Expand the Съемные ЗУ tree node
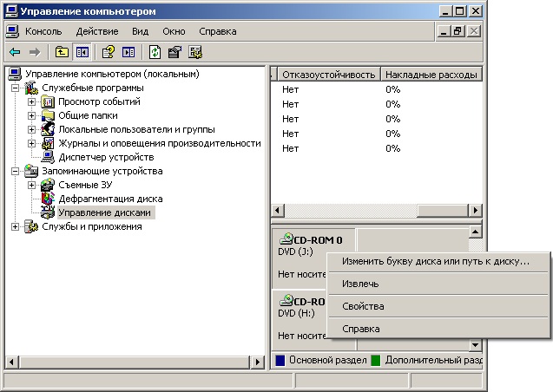553x392 pixels. point(32,185)
